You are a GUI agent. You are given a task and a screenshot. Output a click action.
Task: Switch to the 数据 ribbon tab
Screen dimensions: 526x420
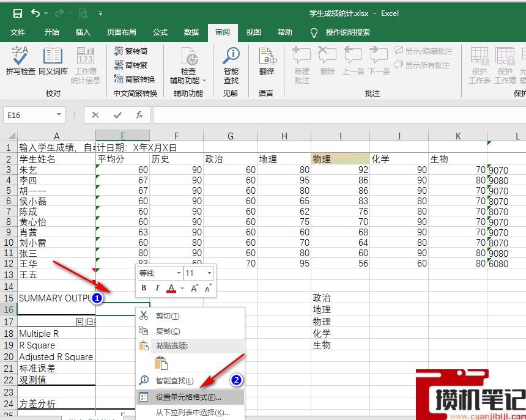point(191,32)
